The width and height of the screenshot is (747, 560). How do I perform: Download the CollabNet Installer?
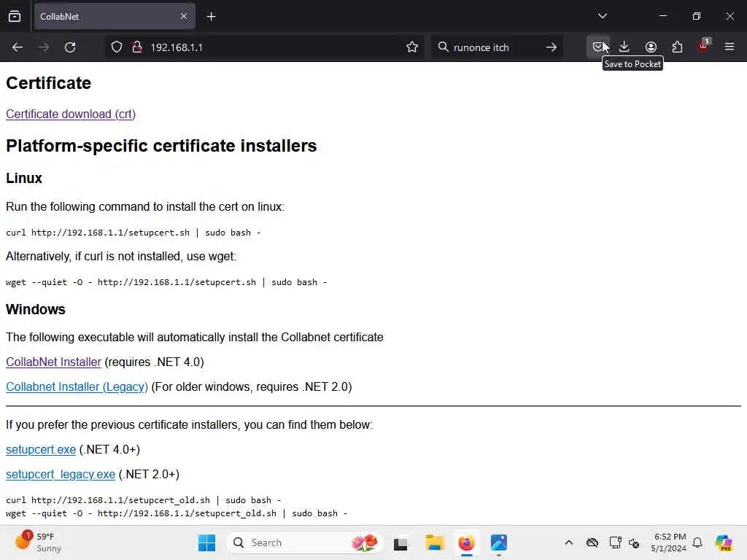coord(53,362)
